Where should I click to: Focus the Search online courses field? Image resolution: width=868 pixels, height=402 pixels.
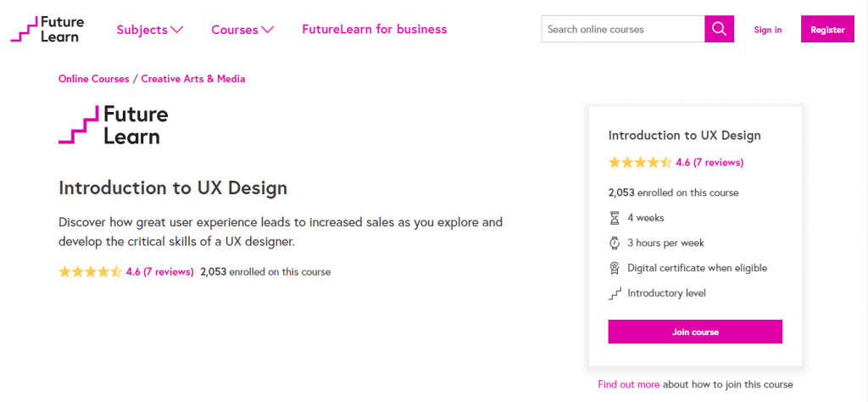click(x=622, y=29)
